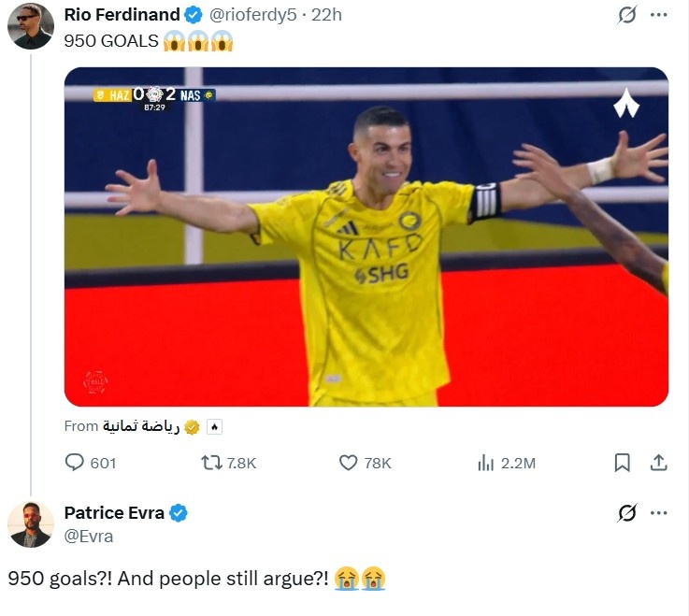Open Rio Ferdinand's profile picture
The image size is (689, 616).
(31, 26)
